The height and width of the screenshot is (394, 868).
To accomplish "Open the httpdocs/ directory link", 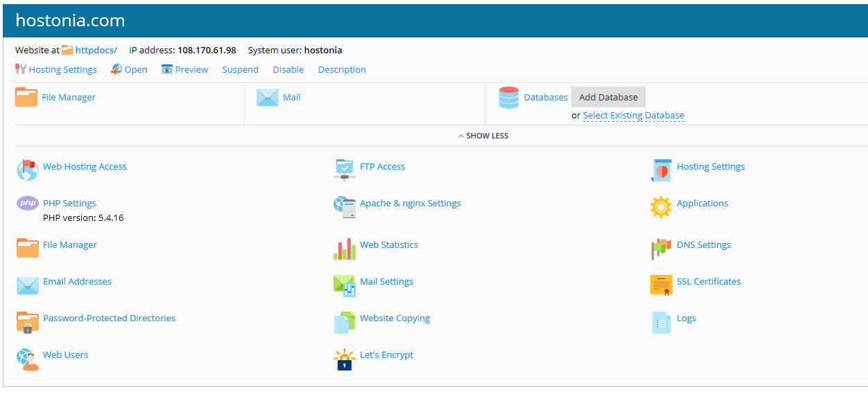I will [96, 50].
